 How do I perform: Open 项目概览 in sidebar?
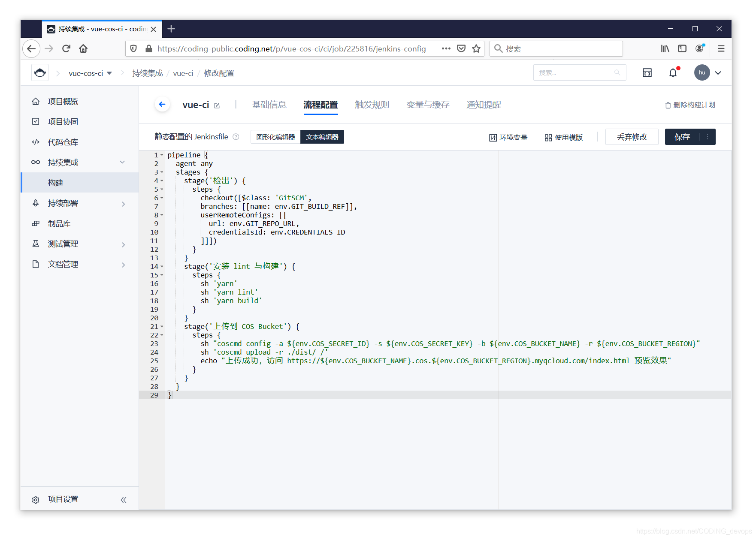[x=79, y=102]
